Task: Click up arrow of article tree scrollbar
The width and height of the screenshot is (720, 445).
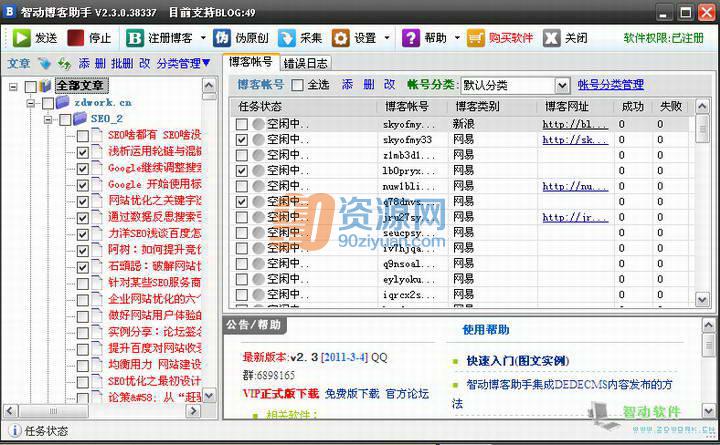Action: [x=209, y=85]
